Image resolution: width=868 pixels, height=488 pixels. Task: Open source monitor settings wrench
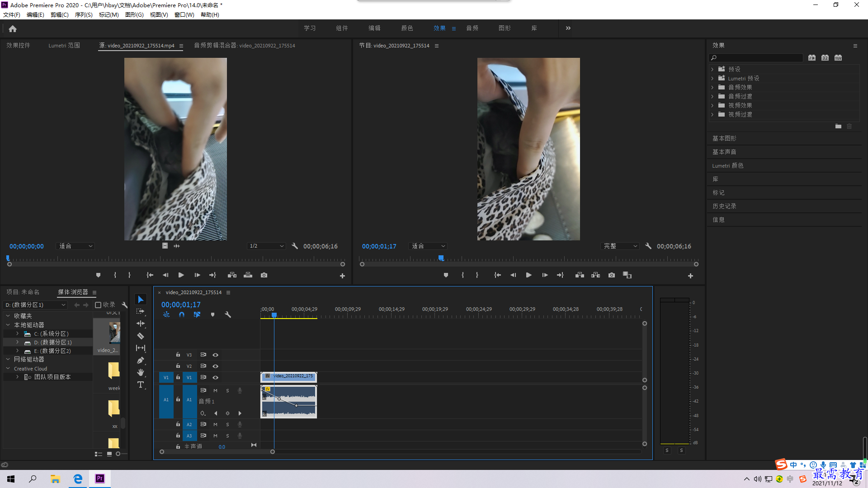(295, 246)
